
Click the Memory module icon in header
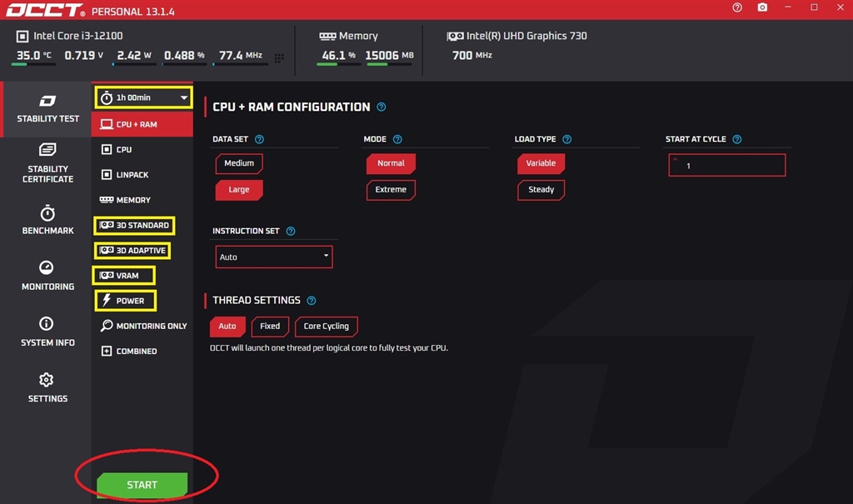(327, 37)
